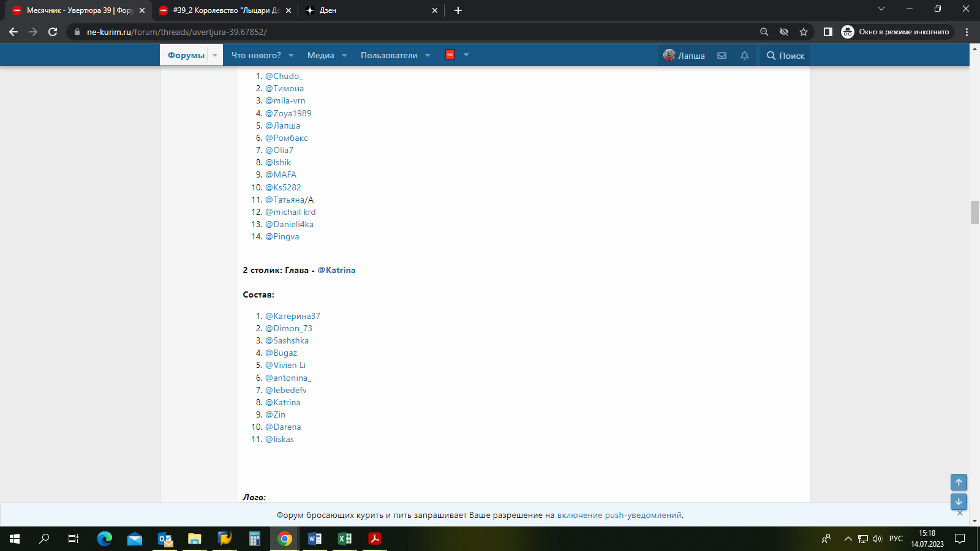The image size is (980, 551).
Task: Open the @Vivien Li profile link
Action: (285, 365)
